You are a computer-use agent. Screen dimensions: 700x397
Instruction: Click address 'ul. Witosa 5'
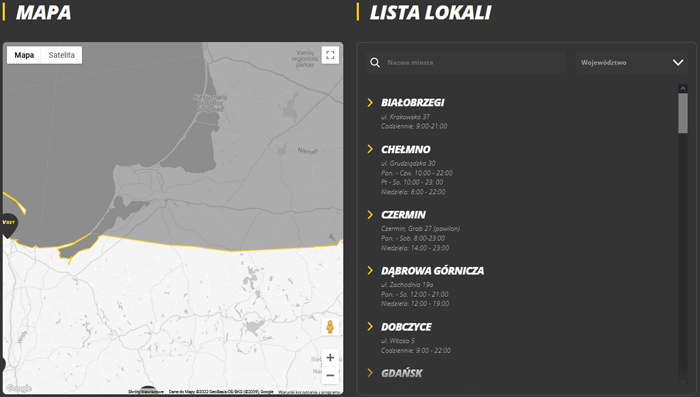[x=398, y=341]
